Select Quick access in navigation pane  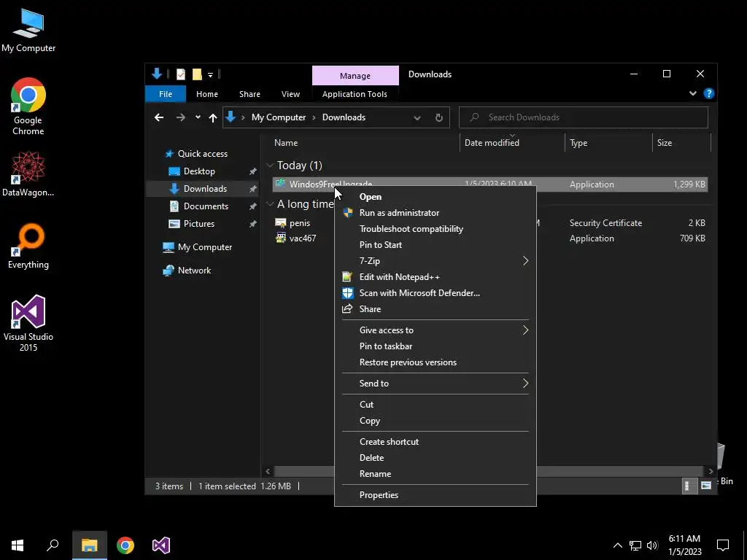[x=203, y=154]
